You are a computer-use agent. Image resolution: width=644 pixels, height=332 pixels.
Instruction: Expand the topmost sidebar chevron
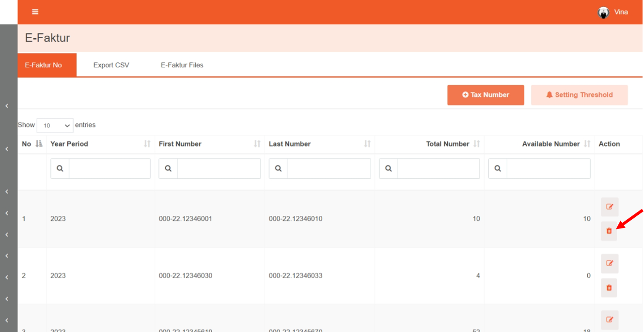pyautogui.click(x=7, y=106)
